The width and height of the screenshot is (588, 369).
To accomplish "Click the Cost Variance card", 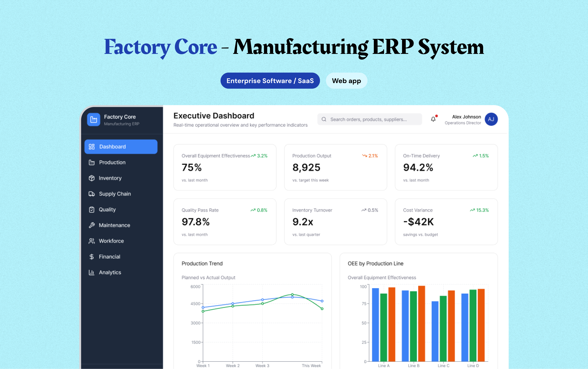I will pyautogui.click(x=446, y=222).
